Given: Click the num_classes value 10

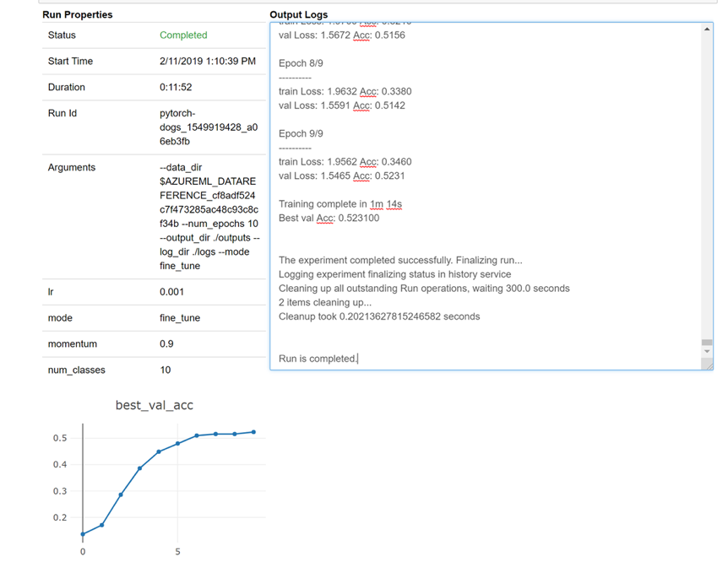Looking at the screenshot, I should click(166, 370).
